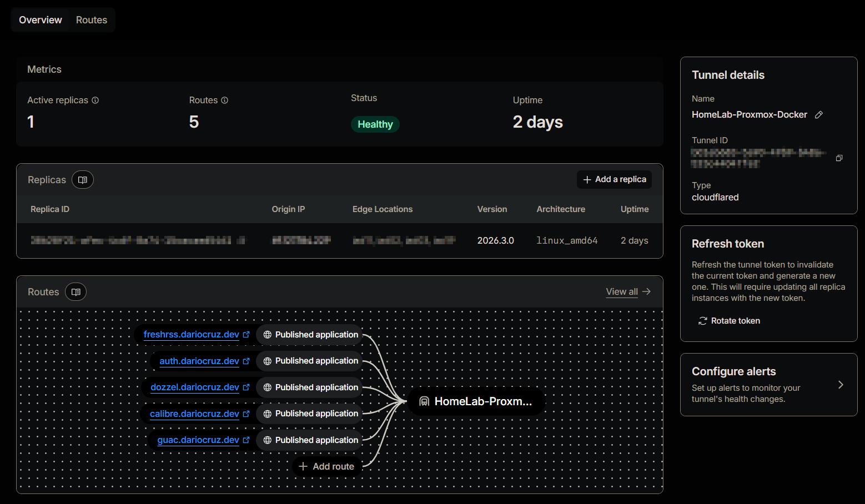Select Published application node for calibre
This screenshot has height=504, width=865.
click(x=310, y=414)
